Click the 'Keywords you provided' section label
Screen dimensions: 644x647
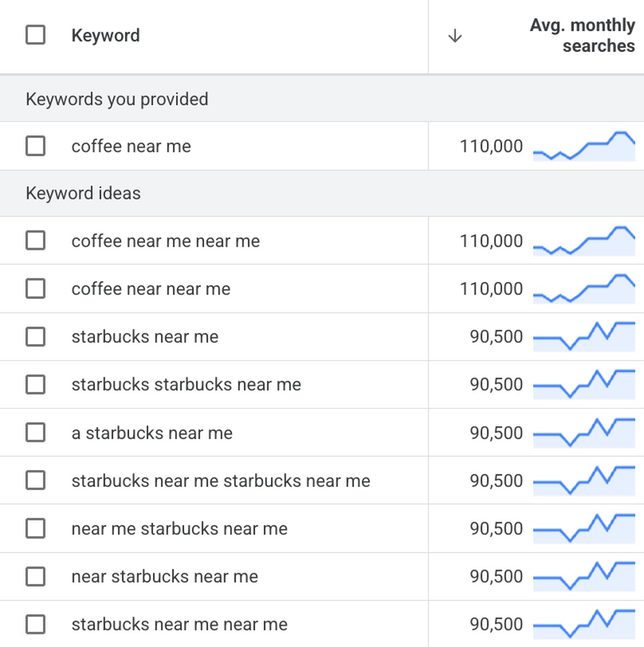[117, 99]
